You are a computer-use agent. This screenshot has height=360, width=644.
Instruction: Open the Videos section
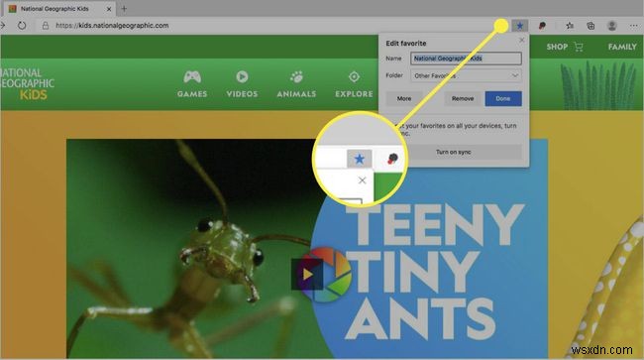coord(242,84)
